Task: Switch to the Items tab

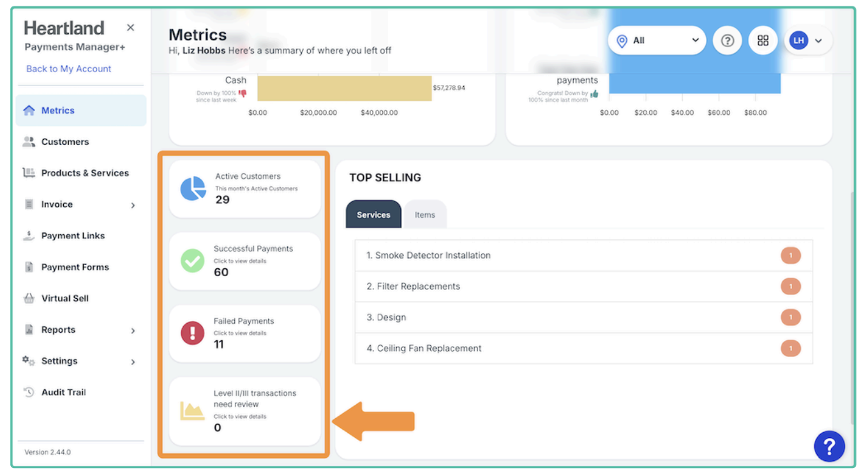Action: click(x=424, y=215)
